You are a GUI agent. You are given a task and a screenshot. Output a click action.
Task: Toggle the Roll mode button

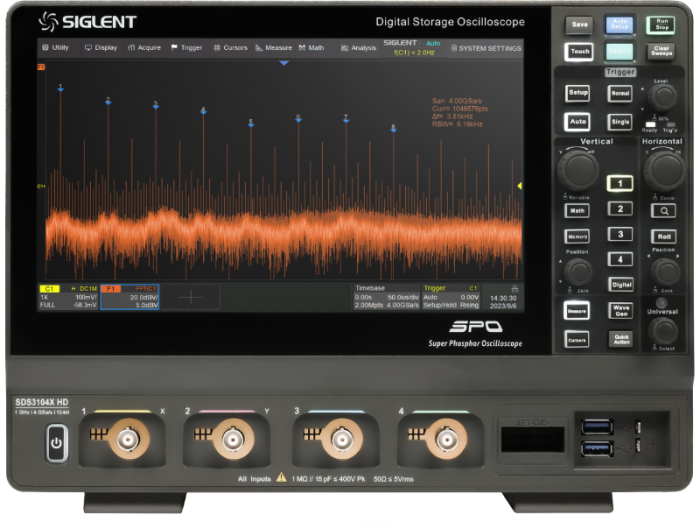pos(664,237)
